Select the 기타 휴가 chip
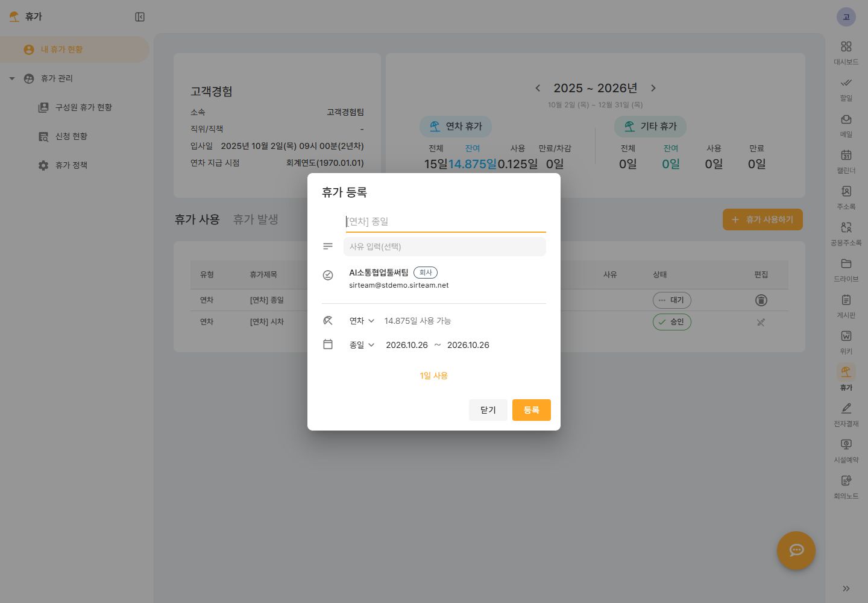 click(x=650, y=126)
